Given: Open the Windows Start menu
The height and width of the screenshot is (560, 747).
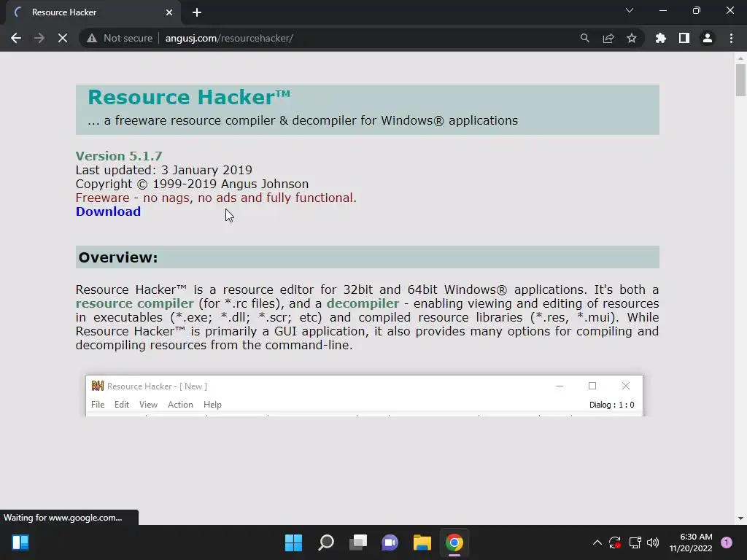Looking at the screenshot, I should coord(293,542).
